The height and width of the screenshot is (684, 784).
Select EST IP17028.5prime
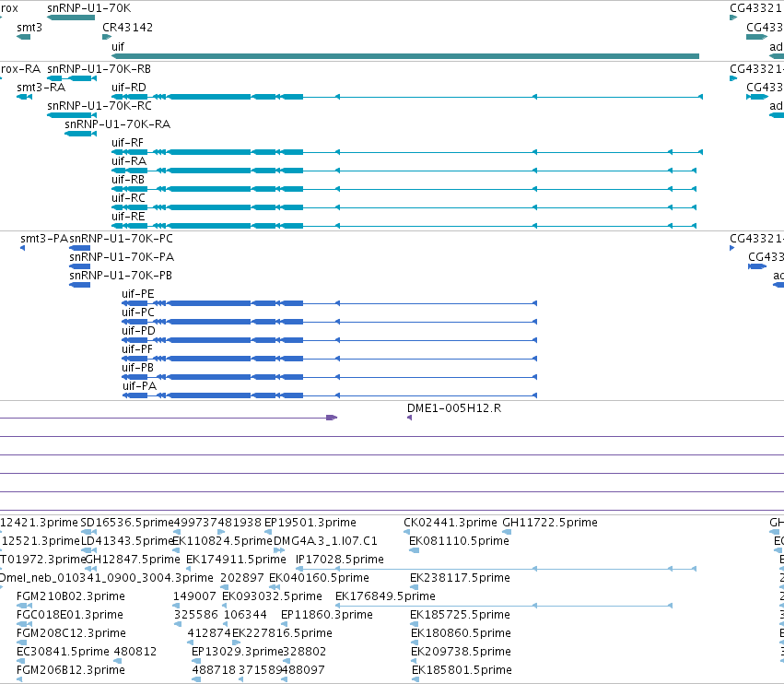[x=496, y=569]
